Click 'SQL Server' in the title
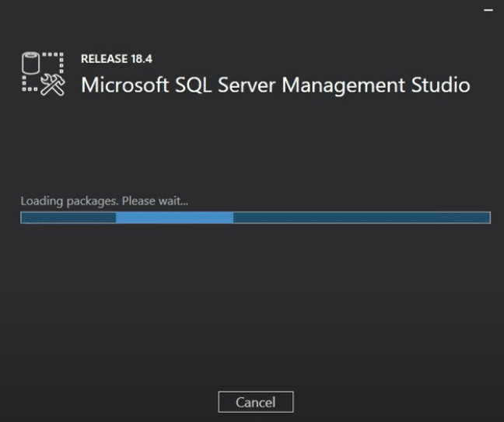The height and width of the screenshot is (422, 504). point(216,85)
